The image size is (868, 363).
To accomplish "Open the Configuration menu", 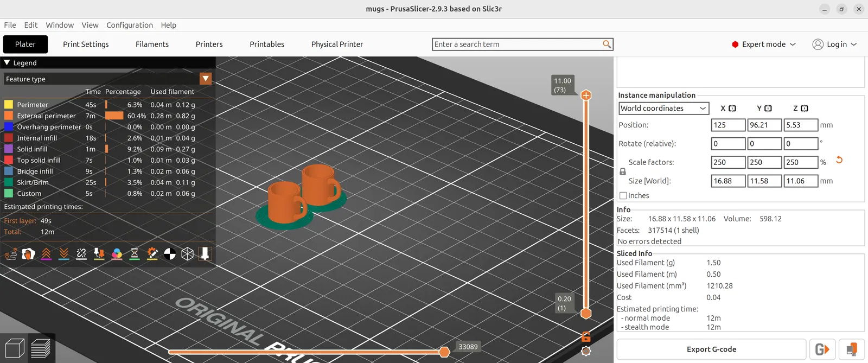I will pos(130,25).
